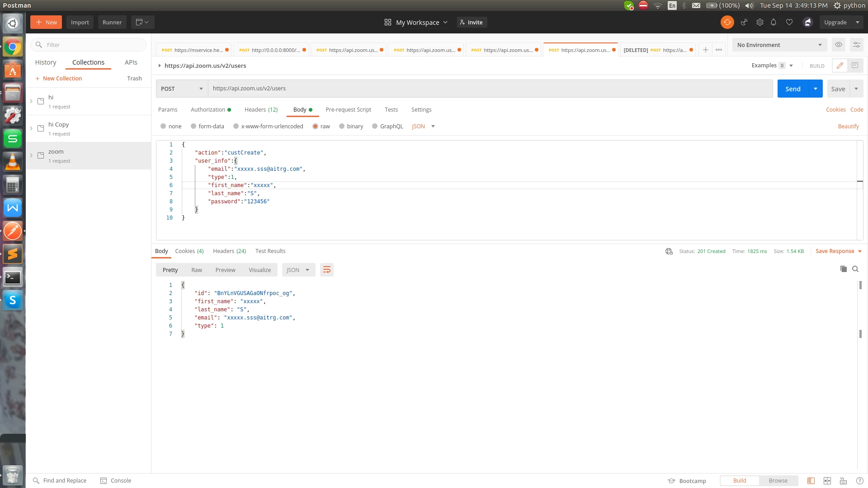Click the environment quick look eye icon

coord(839,45)
